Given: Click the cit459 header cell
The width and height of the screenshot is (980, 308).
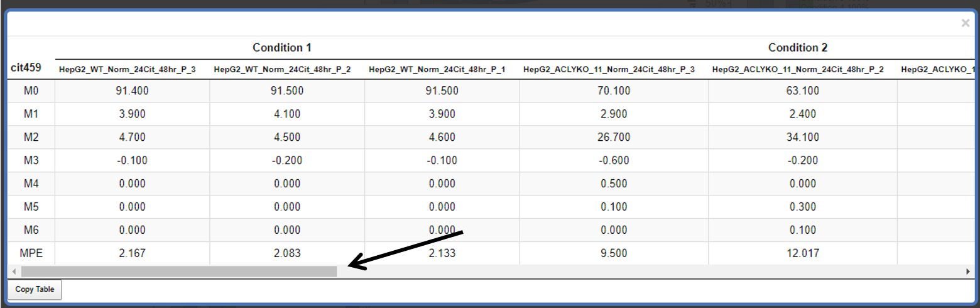Looking at the screenshot, I should (26, 67).
